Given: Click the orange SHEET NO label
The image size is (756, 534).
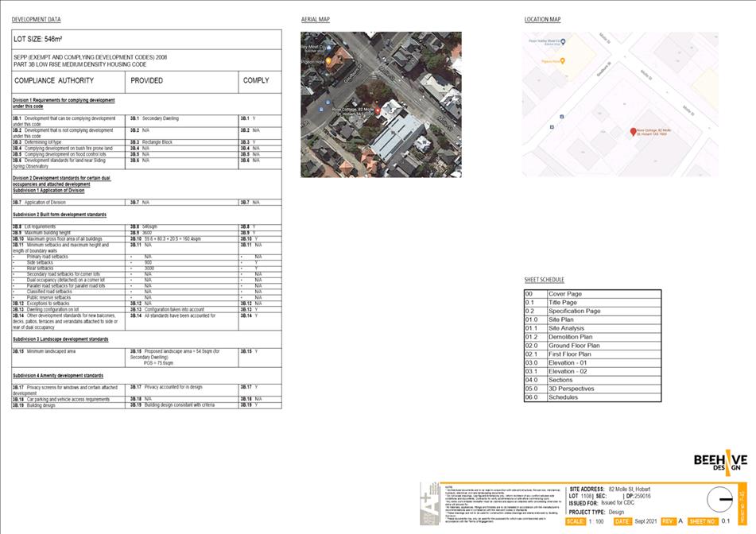Looking at the screenshot, I should [x=703, y=521].
